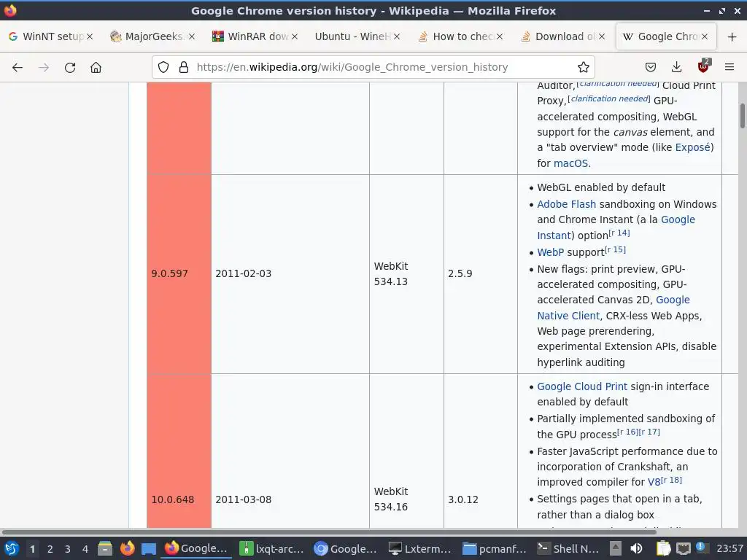Close the Ubuntu - WineHQ tab

pos(397,36)
